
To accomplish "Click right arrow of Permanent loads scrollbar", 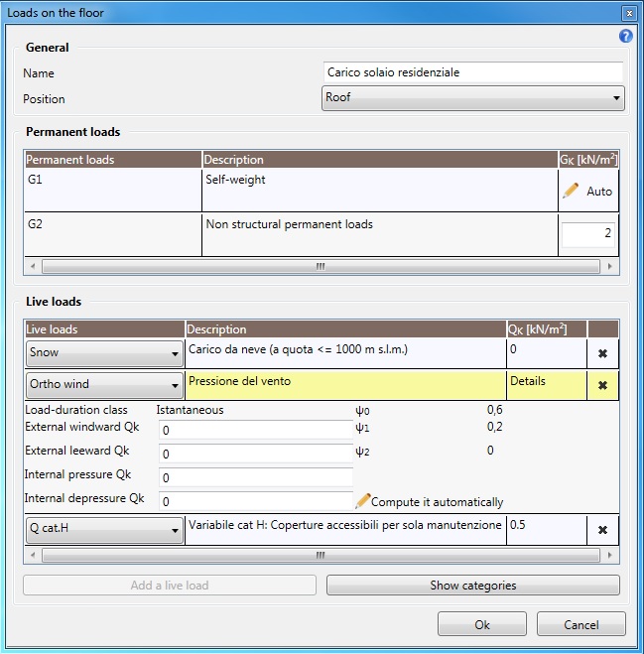I will click(x=610, y=266).
